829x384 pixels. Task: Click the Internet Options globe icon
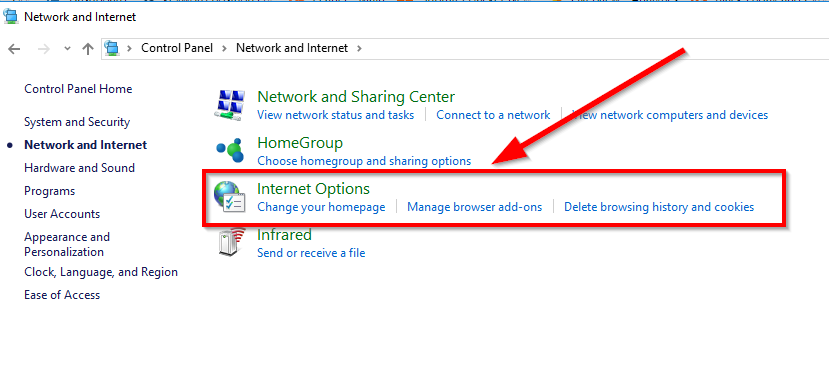[x=230, y=197]
